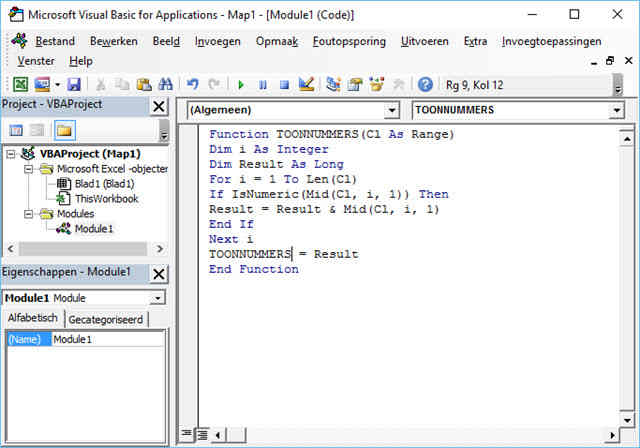The width and height of the screenshot is (640, 448).
Task: Click the project tree horizontal scrollbar track
Action: (83, 248)
